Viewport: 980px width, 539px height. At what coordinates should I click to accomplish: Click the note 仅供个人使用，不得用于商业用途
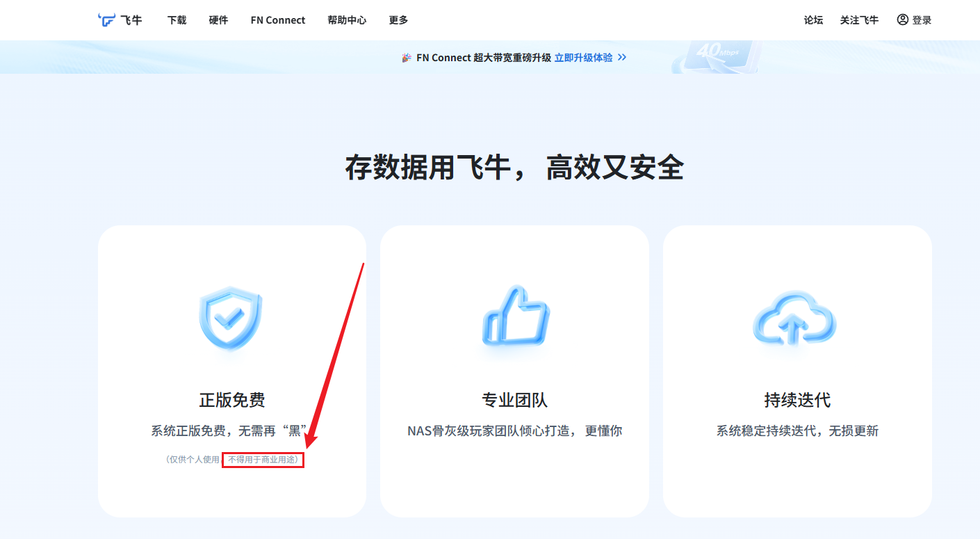point(232,460)
